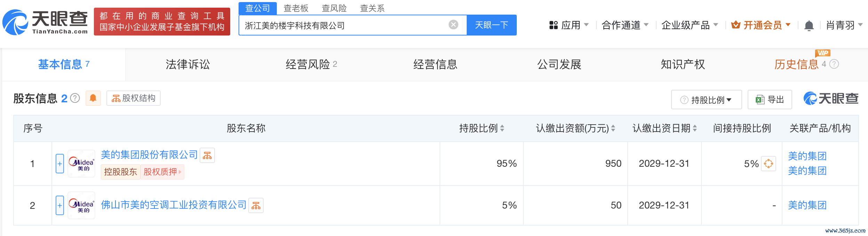Click the 天眼一下 search button

pos(491,25)
